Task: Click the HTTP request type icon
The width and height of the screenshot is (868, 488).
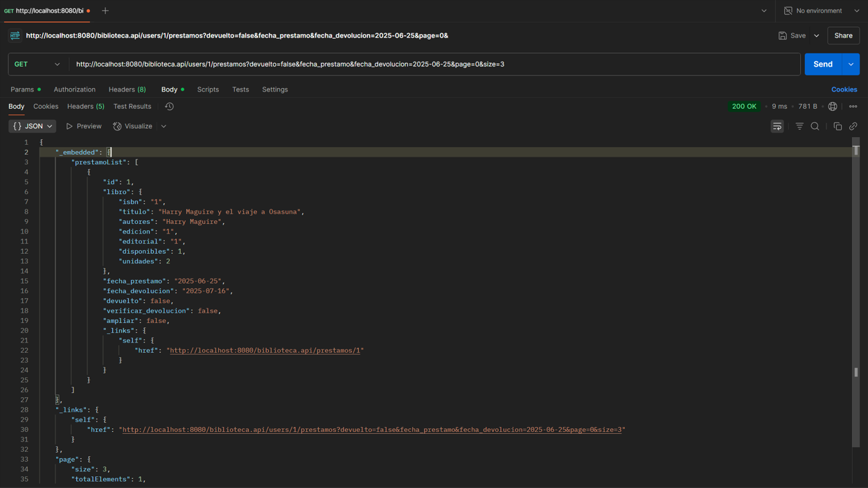Action: [15, 35]
